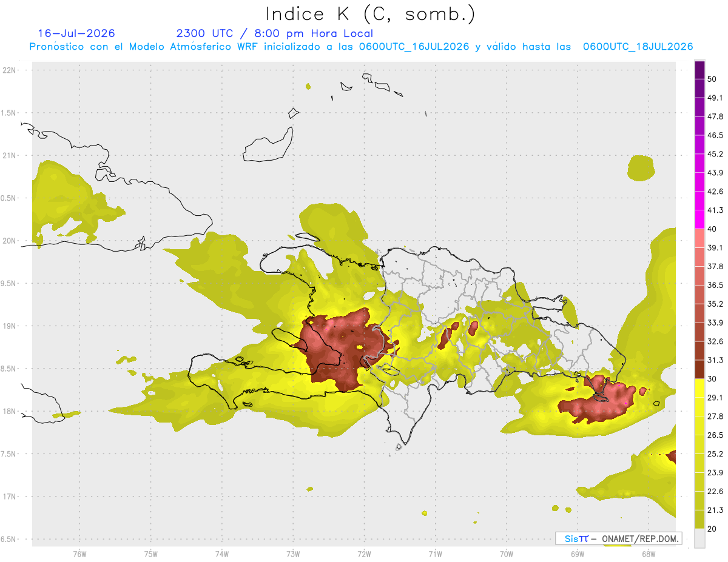
Task: Click the "71W" longitude label
Action: (435, 555)
